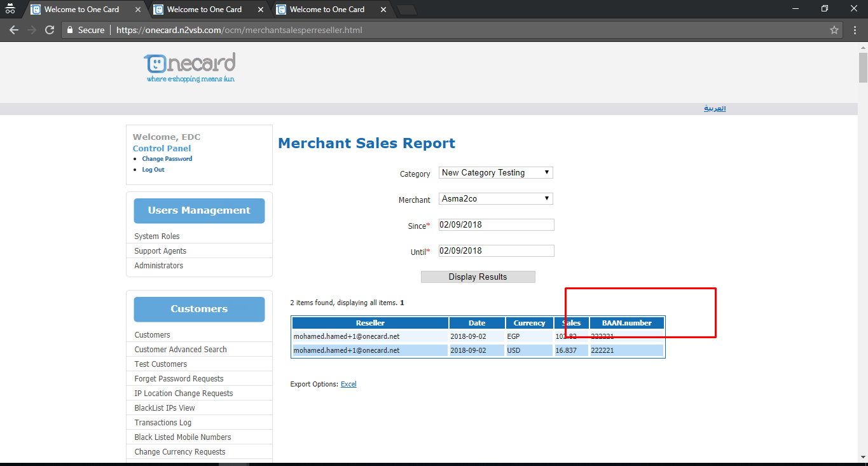Open a new browser tab
Screen dimensions: 868x466
point(406,10)
